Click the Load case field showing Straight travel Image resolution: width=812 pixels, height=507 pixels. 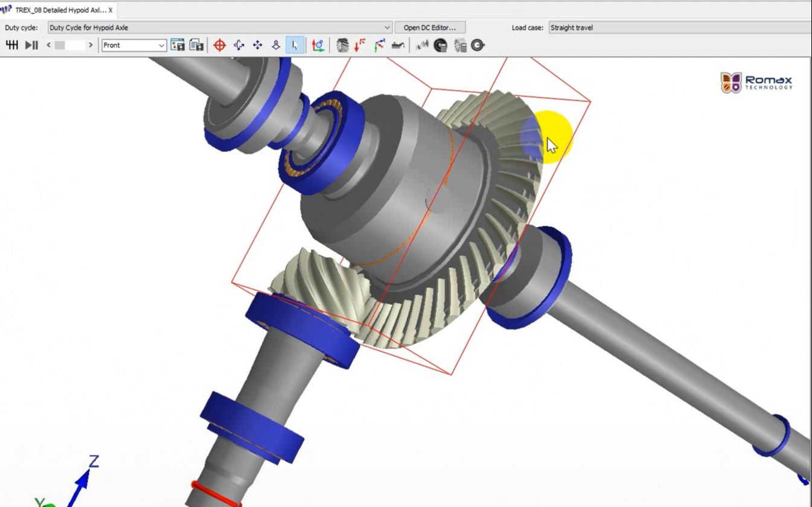tap(680, 27)
